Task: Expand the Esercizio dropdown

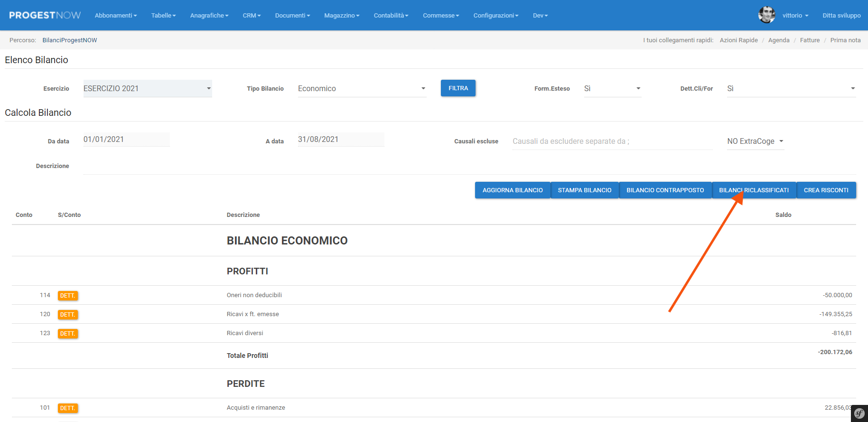Action: (x=147, y=88)
